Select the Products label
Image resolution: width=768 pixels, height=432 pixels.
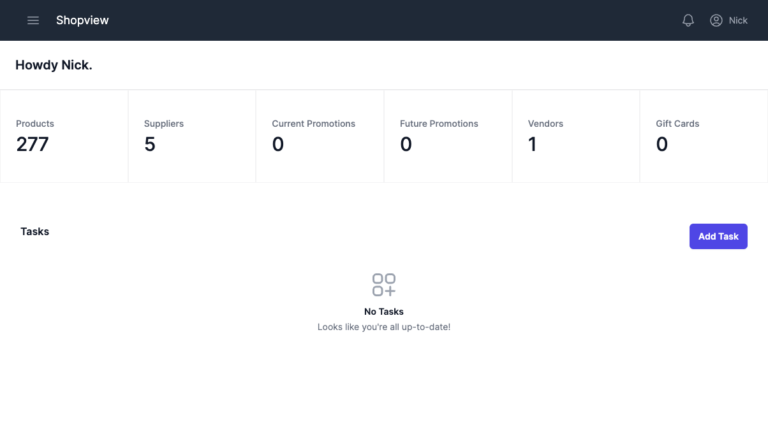point(35,124)
